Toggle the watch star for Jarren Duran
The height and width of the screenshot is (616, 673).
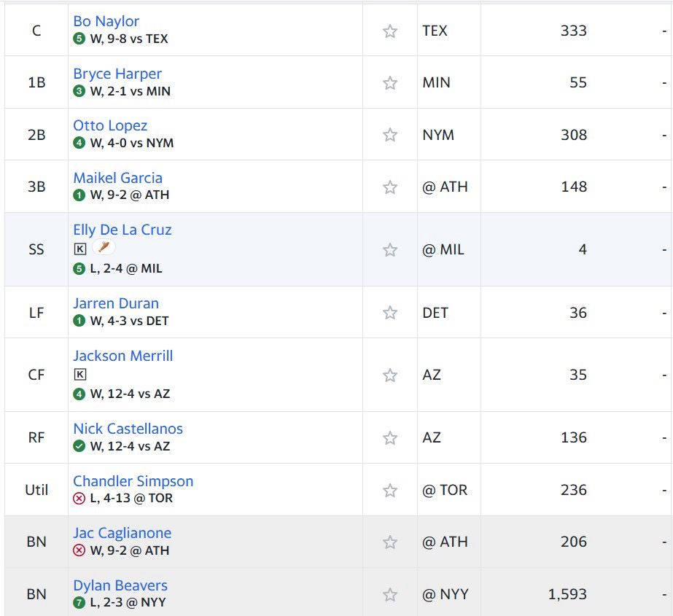tap(390, 313)
